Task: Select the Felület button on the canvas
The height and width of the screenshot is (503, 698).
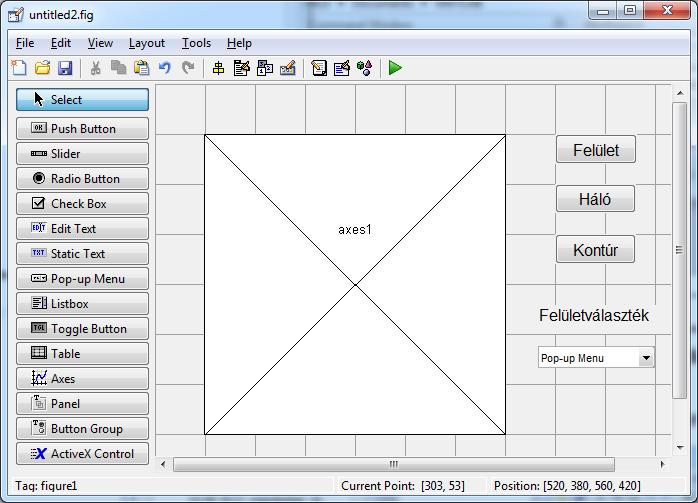Action: click(x=596, y=150)
